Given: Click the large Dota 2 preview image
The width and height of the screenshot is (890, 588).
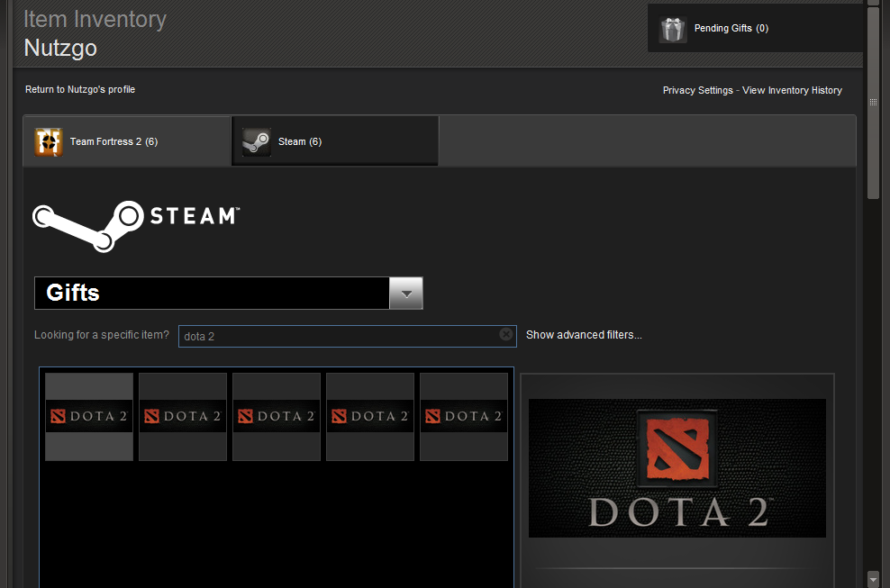Looking at the screenshot, I should [677, 468].
